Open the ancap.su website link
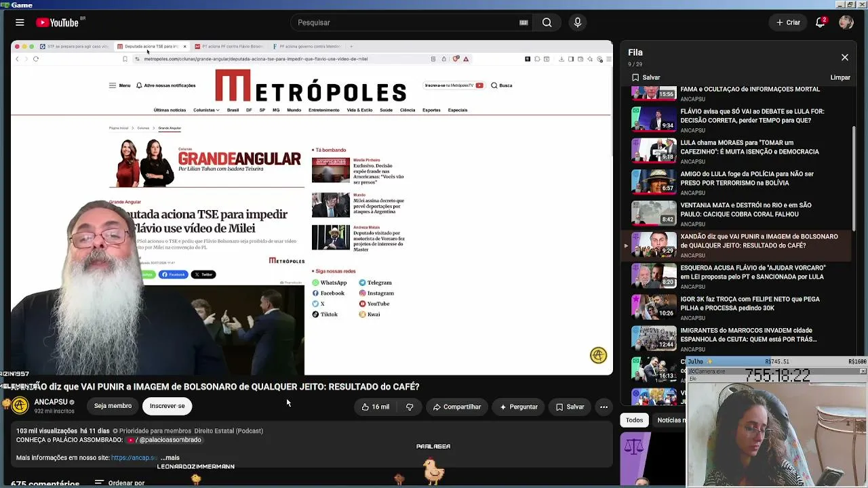 pos(134,457)
